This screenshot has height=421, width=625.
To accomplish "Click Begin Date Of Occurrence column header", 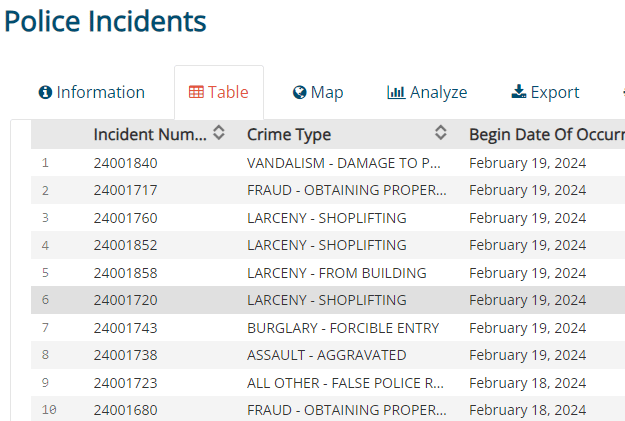I will click(545, 134).
